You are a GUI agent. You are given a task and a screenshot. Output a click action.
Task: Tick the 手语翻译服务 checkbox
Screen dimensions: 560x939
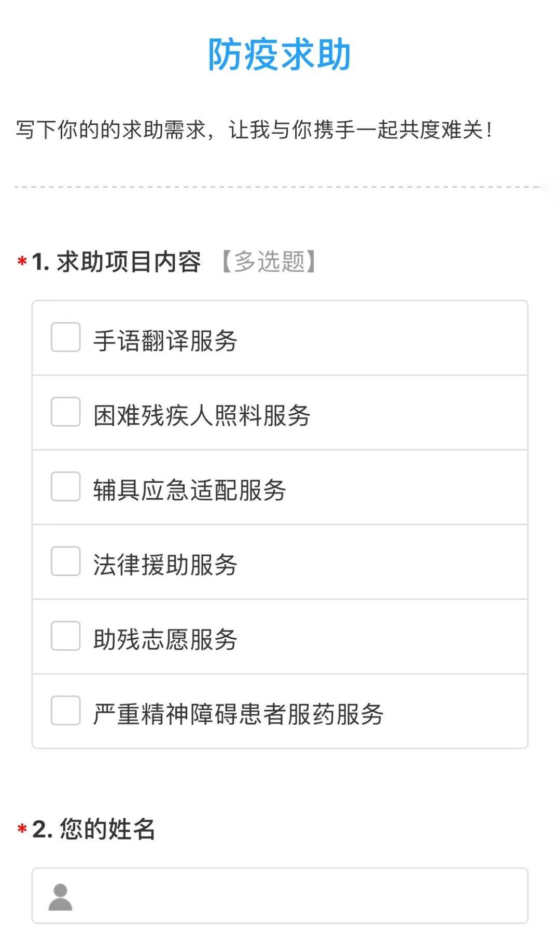pos(66,337)
